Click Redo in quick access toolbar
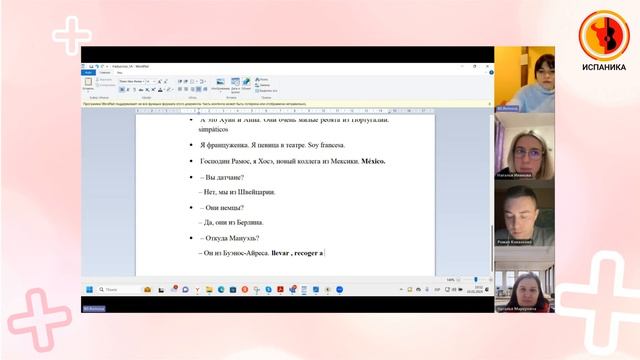The image size is (640, 360). [102, 66]
